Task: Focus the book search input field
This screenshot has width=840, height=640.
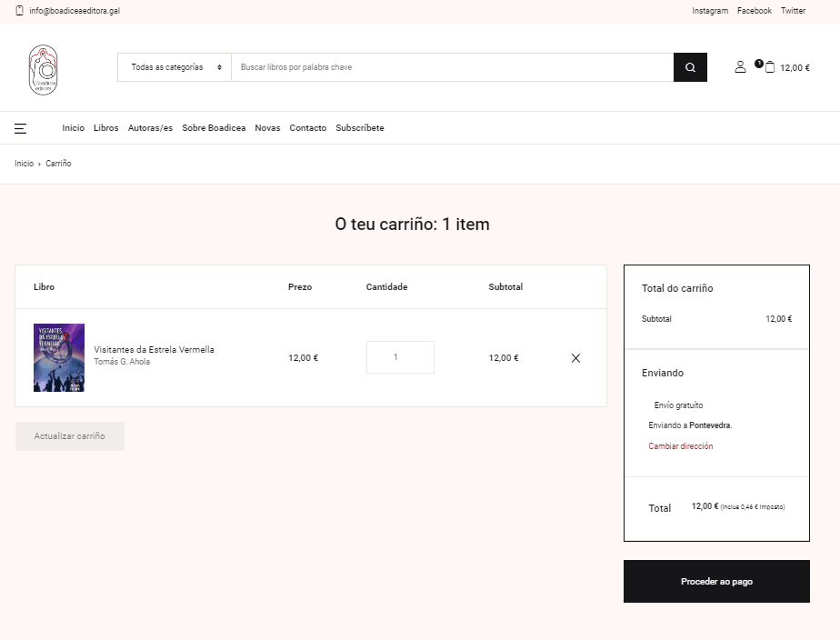Action: point(452,67)
